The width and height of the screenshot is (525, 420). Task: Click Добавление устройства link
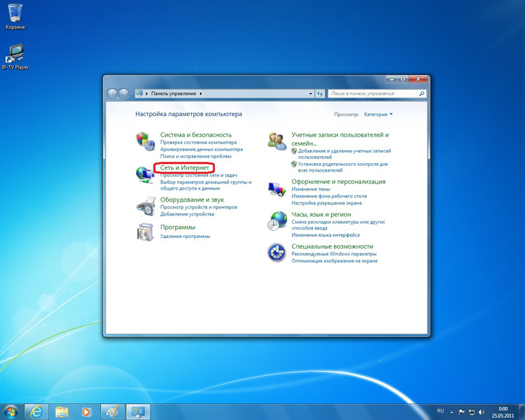pyautogui.click(x=187, y=214)
